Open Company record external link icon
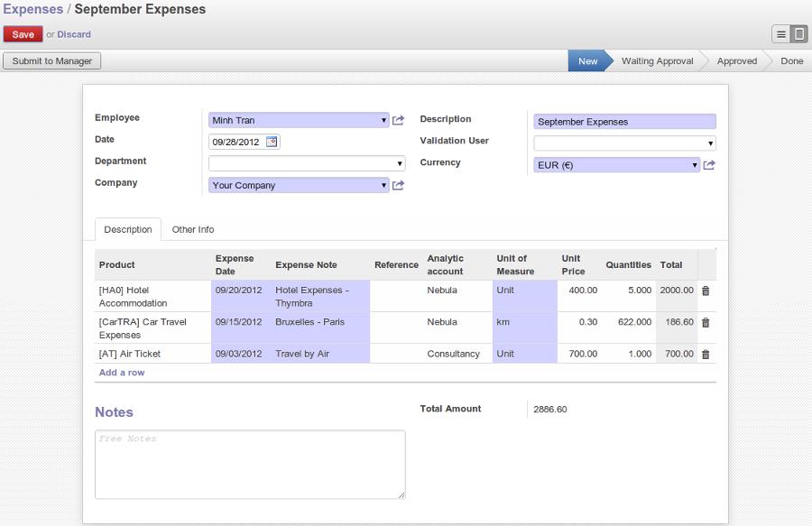Screen dimensions: 812x526 click(x=398, y=185)
